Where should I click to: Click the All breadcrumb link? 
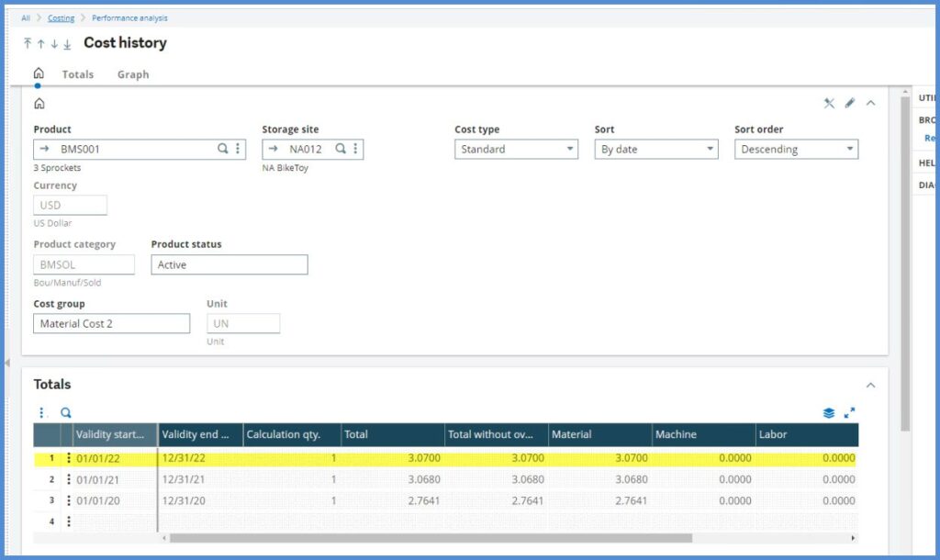coord(26,17)
